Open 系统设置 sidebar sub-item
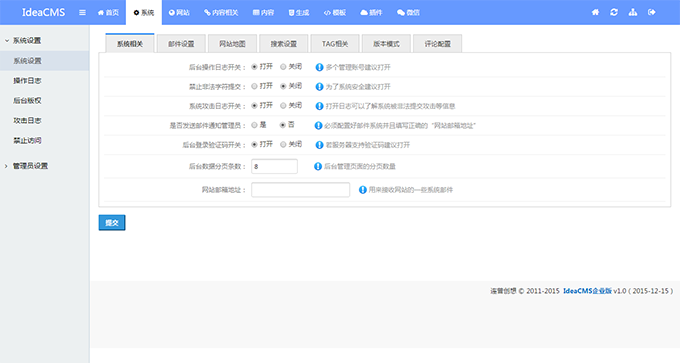 point(45,61)
